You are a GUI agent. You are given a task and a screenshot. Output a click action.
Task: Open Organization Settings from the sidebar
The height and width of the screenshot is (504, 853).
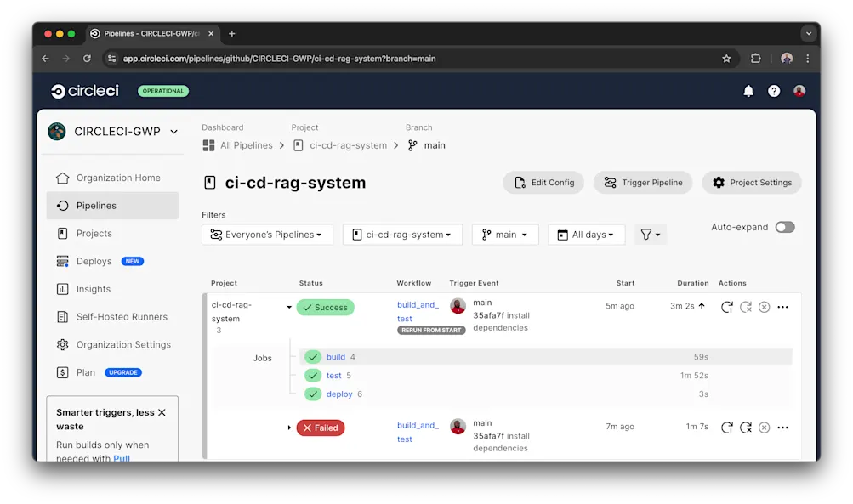point(124,344)
